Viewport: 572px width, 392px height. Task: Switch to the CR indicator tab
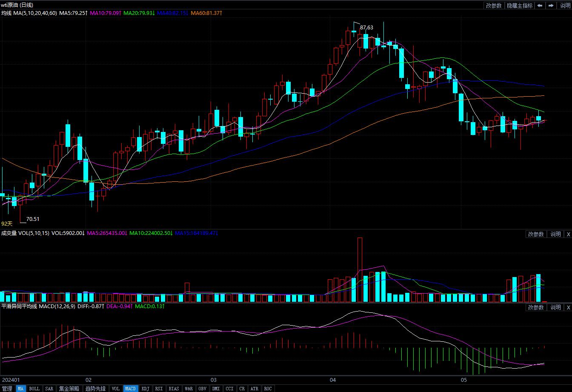(x=242, y=389)
